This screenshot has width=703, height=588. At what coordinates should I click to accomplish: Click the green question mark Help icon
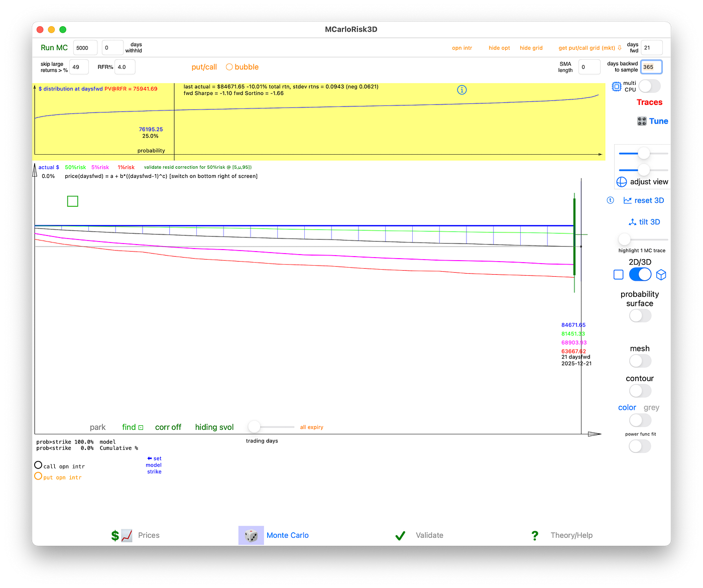click(x=535, y=536)
